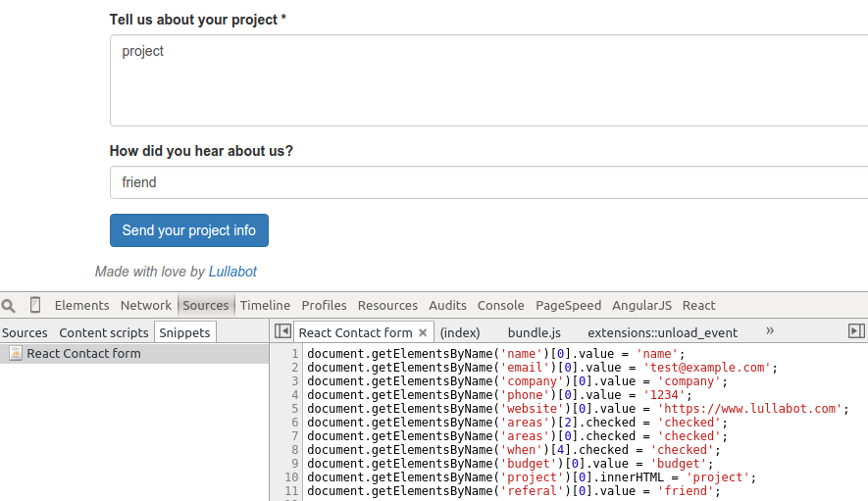Switch to the Content scripts sub-tab
This screenshot has width=868, height=501.
click(104, 332)
